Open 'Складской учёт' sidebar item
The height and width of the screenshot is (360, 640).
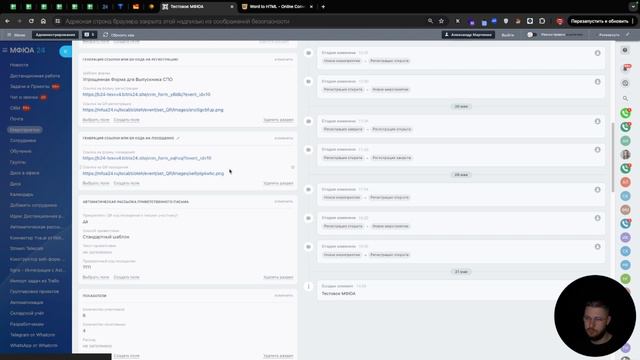pos(27,313)
